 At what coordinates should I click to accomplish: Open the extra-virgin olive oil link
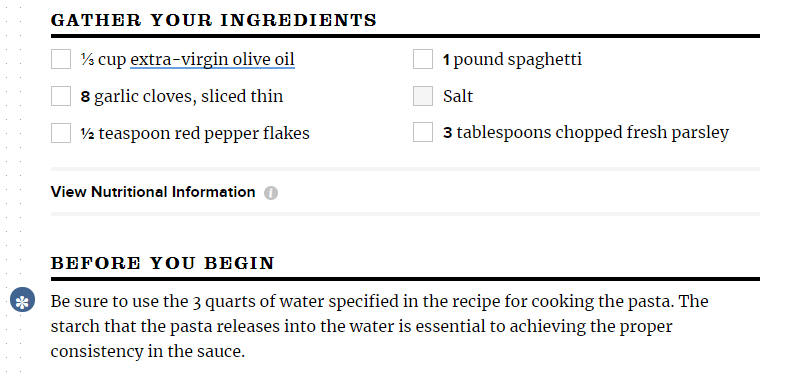point(212,60)
